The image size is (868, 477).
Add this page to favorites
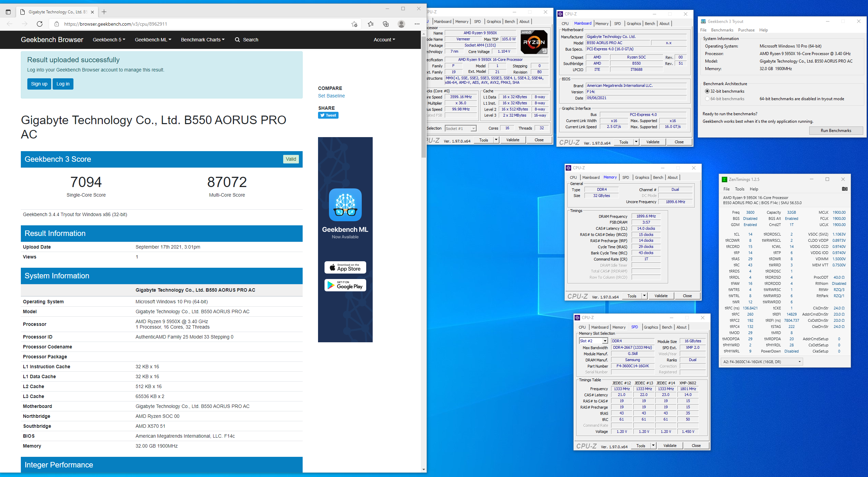click(x=354, y=24)
